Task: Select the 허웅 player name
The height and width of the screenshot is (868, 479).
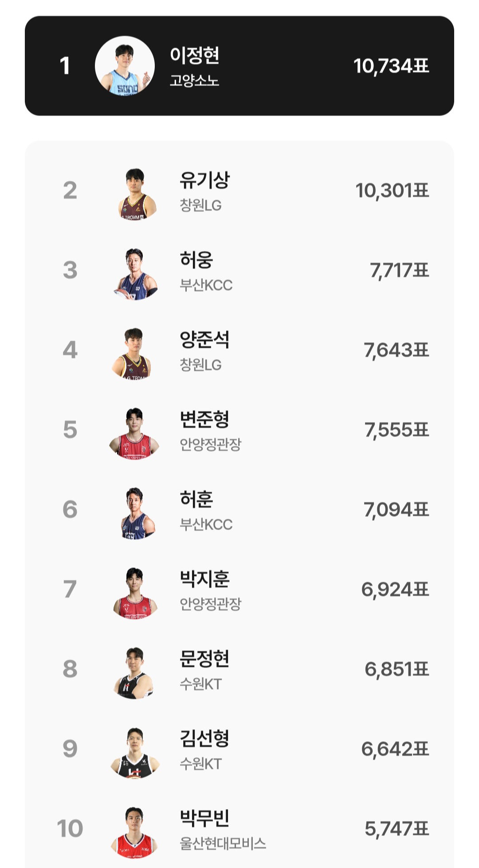Action: point(196,260)
